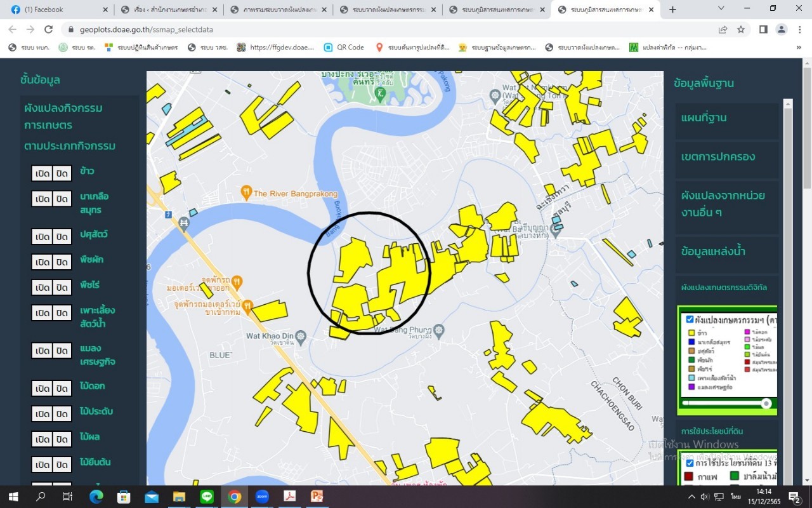Click the QR Code bookmark
The height and width of the screenshot is (508, 812).
[344, 47]
